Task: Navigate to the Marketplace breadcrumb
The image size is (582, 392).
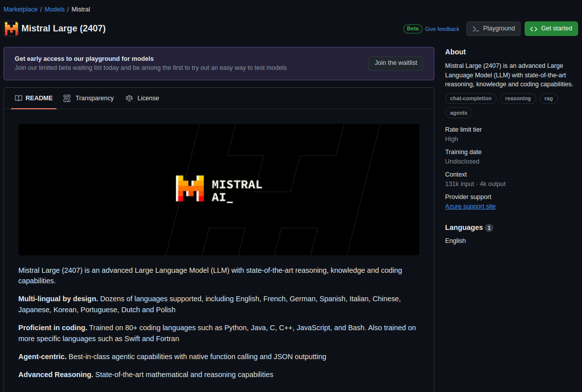Action: point(20,9)
